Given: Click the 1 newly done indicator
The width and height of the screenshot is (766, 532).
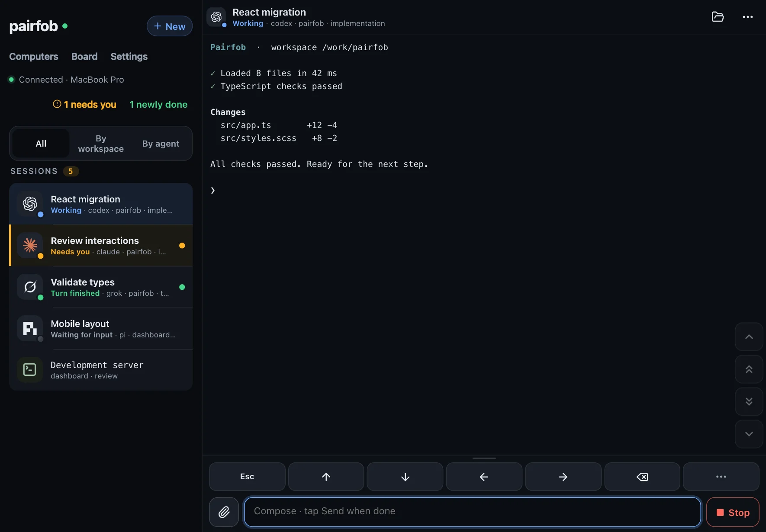Looking at the screenshot, I should 158,105.
